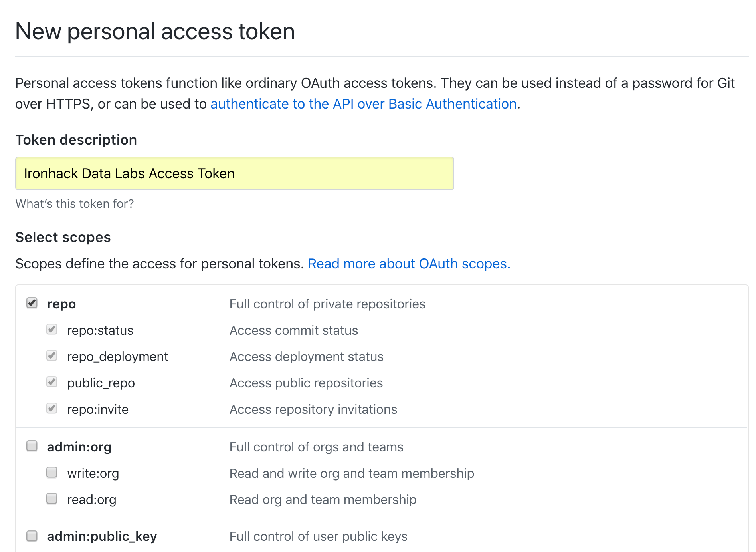Click the admin:public_key scope label
This screenshot has height=552, width=756.
(102, 536)
